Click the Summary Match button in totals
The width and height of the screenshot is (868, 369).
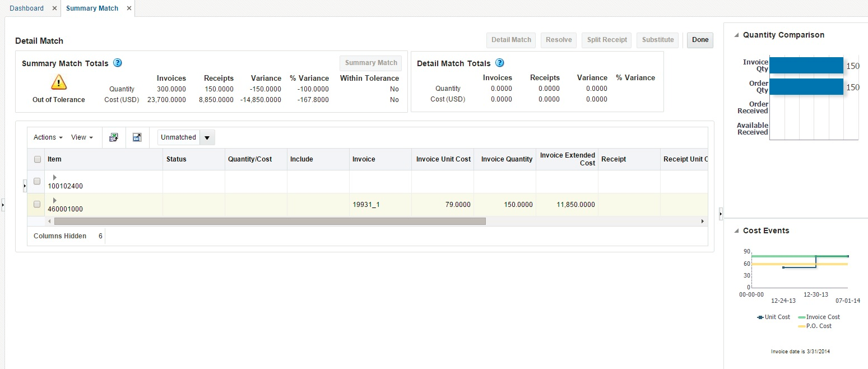pos(371,63)
